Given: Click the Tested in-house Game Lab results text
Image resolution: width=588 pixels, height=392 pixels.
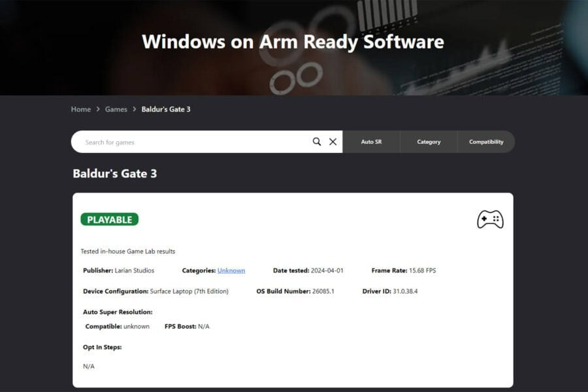Looking at the screenshot, I should 128,252.
